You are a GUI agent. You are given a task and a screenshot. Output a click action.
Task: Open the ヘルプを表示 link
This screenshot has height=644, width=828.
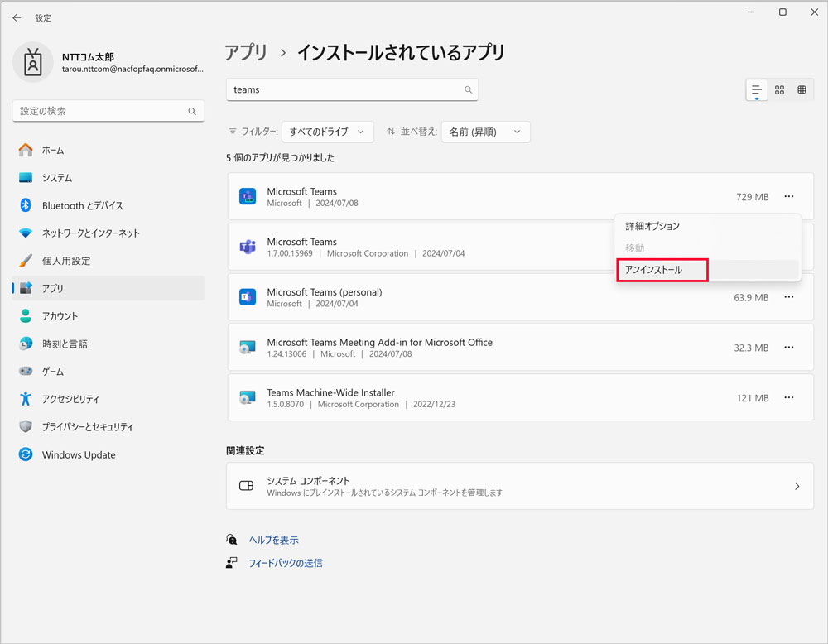pos(273,540)
